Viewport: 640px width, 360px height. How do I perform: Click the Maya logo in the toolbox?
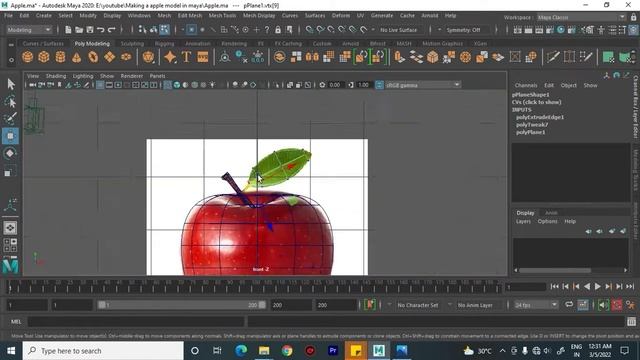[10, 265]
